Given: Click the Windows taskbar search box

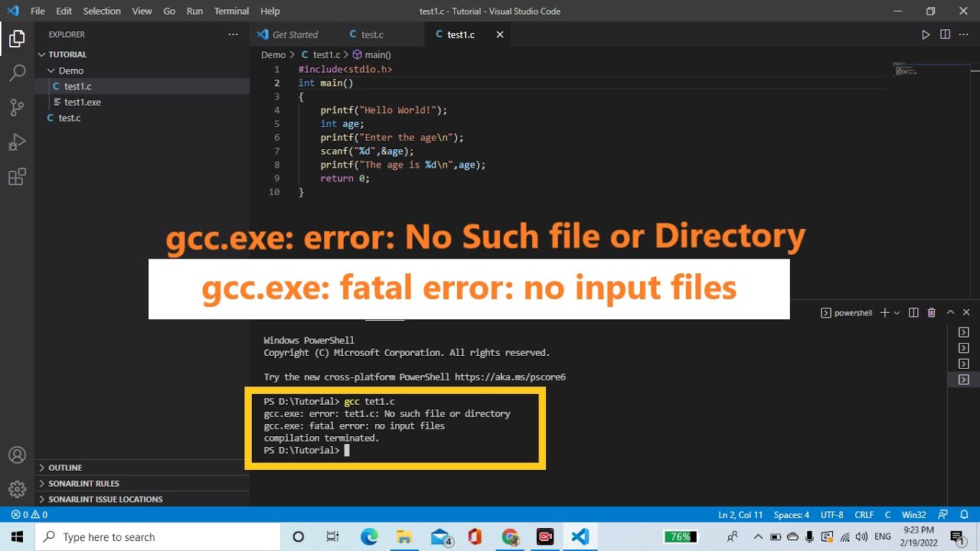Looking at the screenshot, I should 158,536.
